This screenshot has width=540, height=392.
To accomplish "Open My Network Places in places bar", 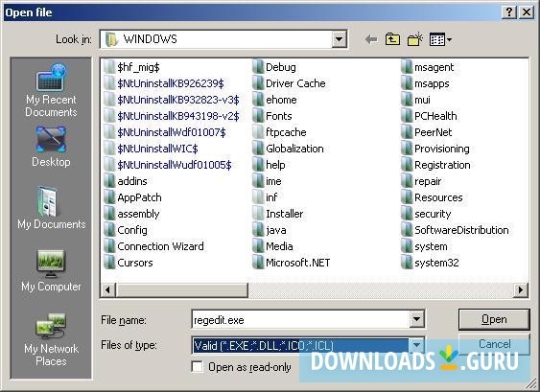I will (x=51, y=340).
